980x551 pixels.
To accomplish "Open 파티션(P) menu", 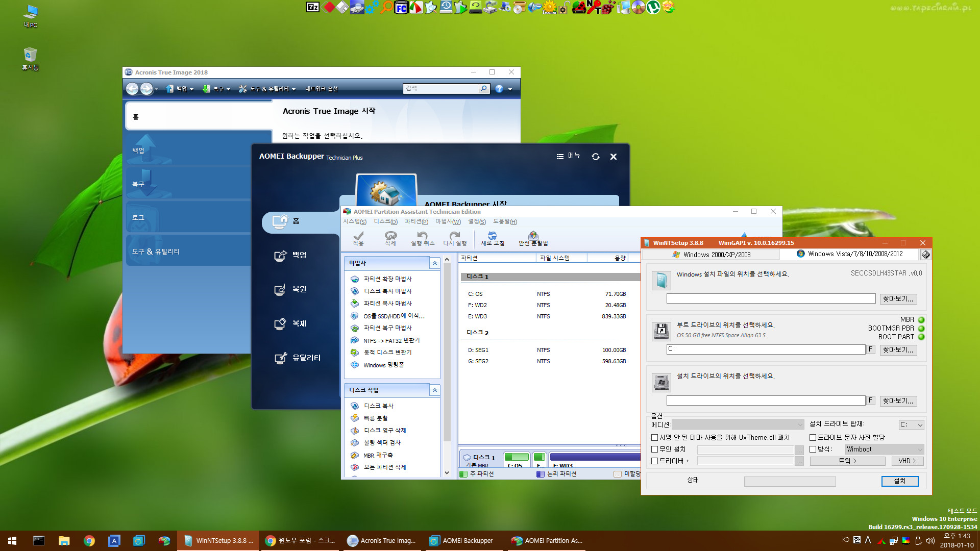I will (x=416, y=221).
